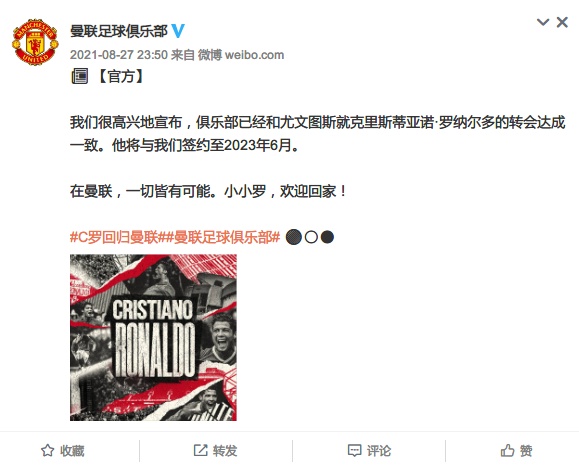Viewport: 579px width, 468px height.
Task: Click the 评论 button label
Action: pyautogui.click(x=379, y=451)
